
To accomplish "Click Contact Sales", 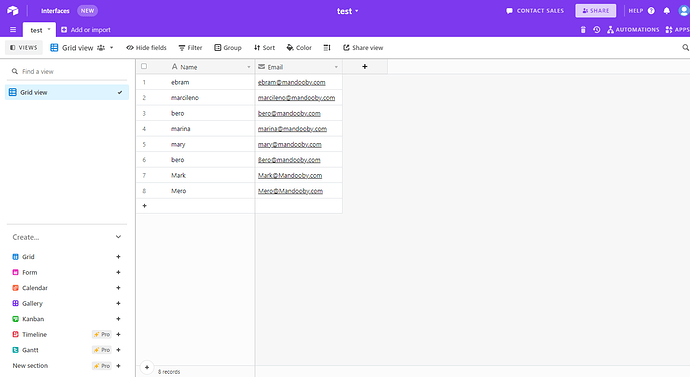I will click(x=535, y=11).
